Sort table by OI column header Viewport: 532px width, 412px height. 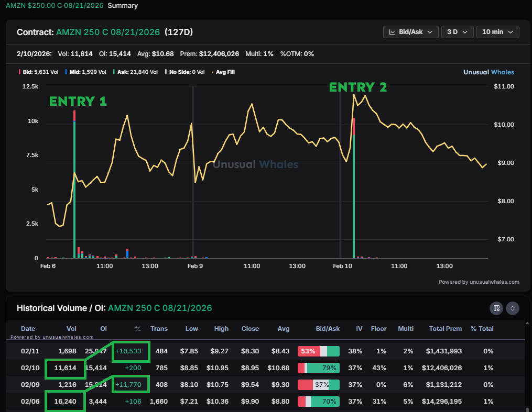(103, 329)
